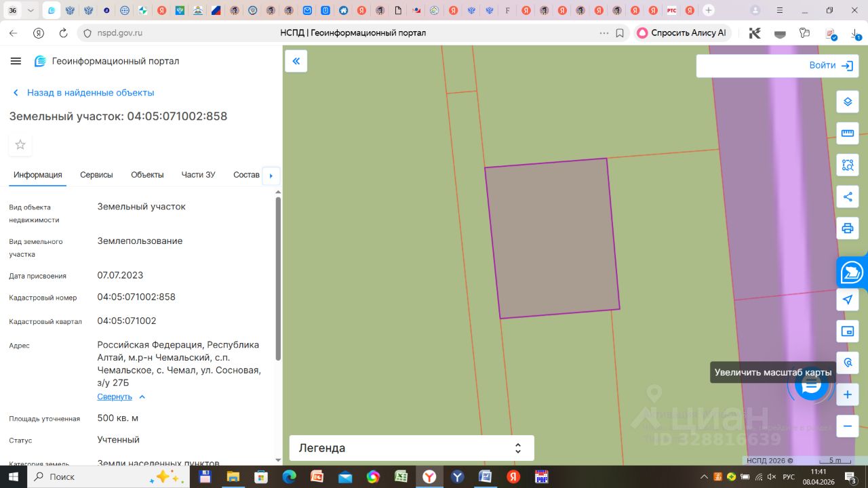Share the map via the share icon
The width and height of the screenshot is (868, 488).
tap(848, 197)
